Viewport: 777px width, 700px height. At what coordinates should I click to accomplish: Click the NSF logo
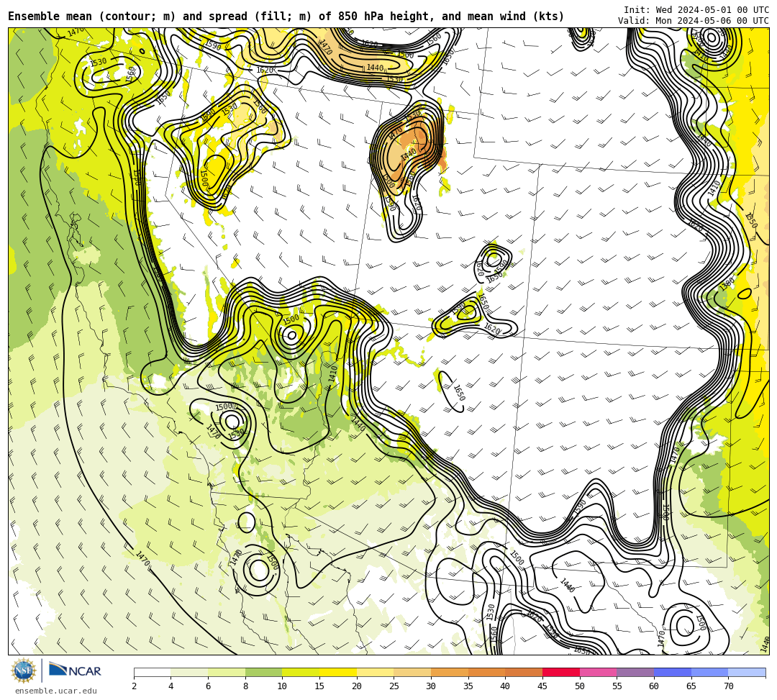(x=23, y=671)
